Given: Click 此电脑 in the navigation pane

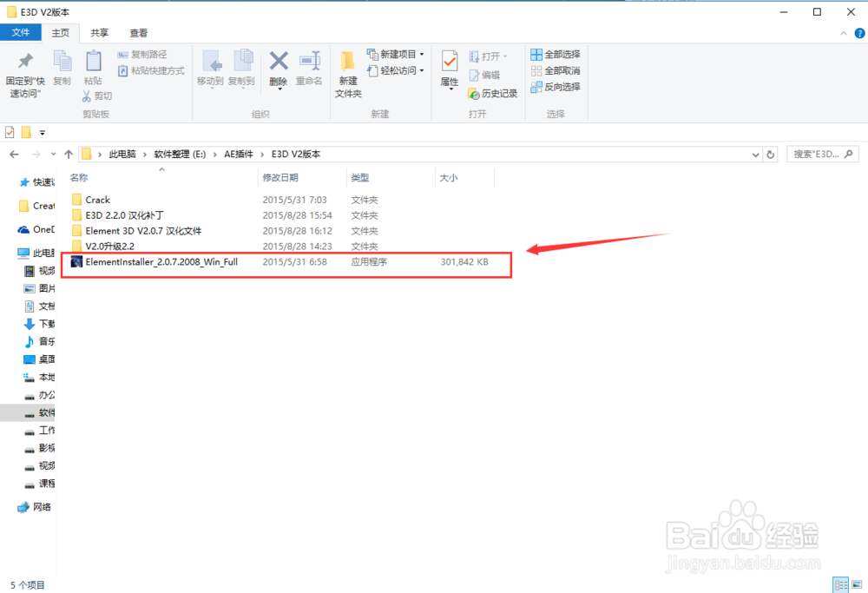Looking at the screenshot, I should click(x=36, y=253).
